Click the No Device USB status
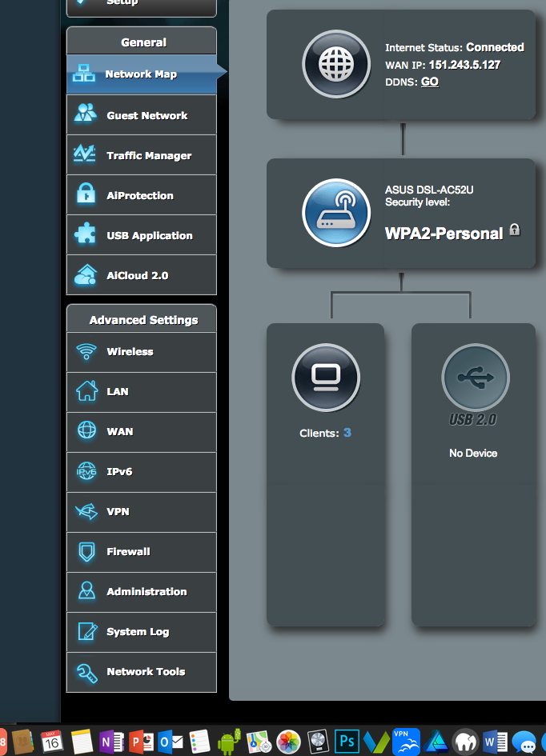 point(473,454)
